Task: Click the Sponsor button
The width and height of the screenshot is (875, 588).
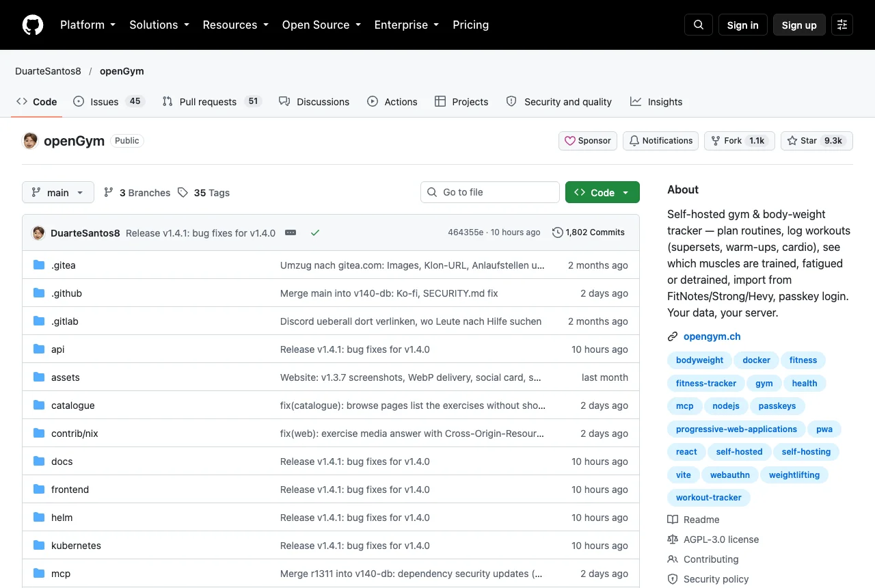Action: point(588,141)
